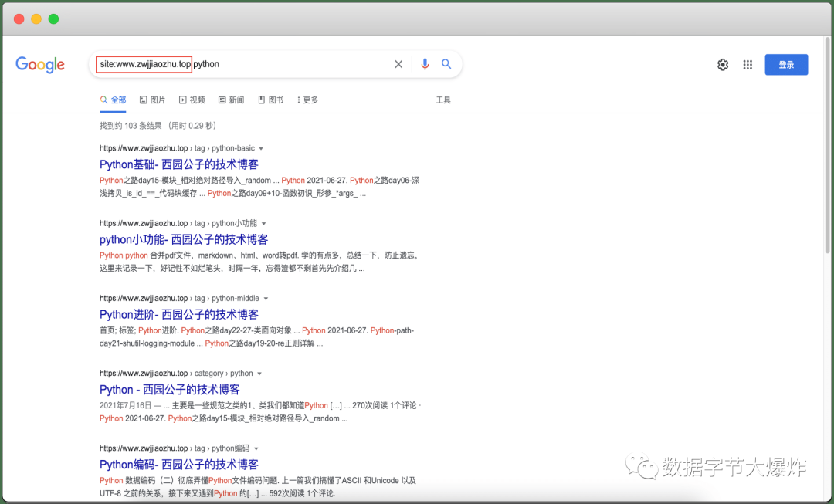
Task: Switch to the 视频 videos tab
Action: tap(192, 100)
